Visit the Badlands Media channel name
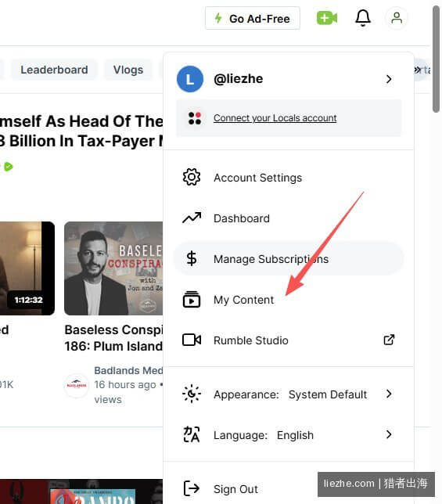Screen dimensions: 442x504 [x=128, y=370]
